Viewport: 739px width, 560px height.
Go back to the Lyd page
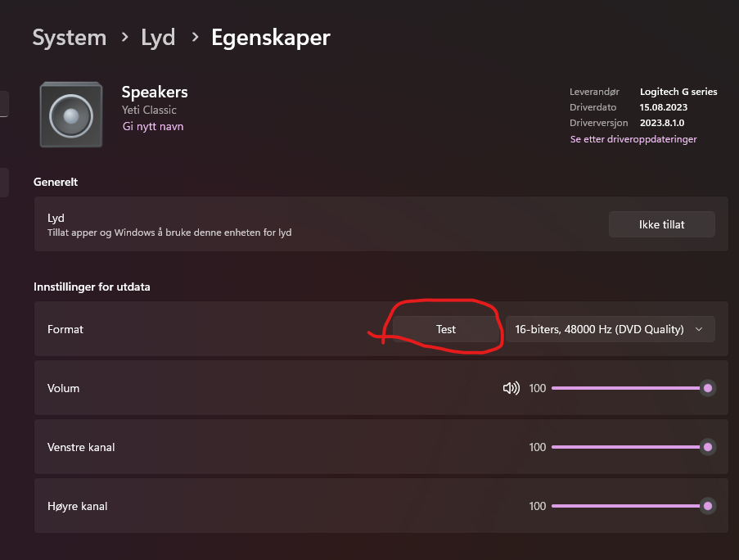click(x=158, y=37)
